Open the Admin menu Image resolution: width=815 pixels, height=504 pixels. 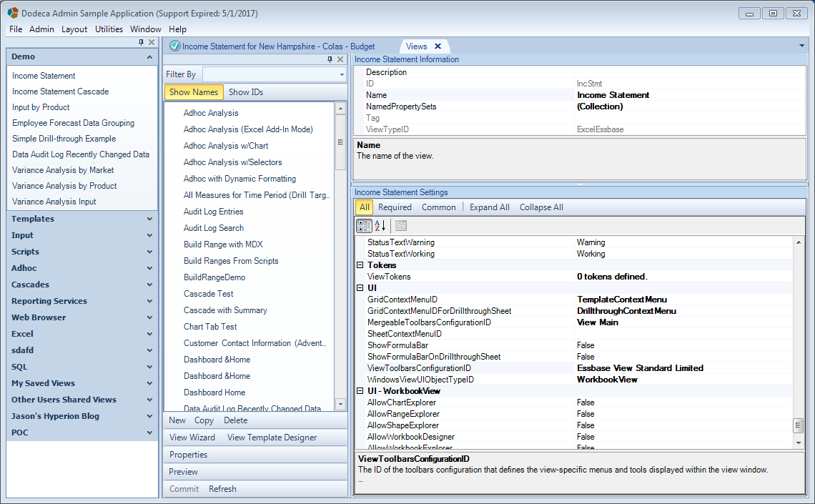(41, 29)
